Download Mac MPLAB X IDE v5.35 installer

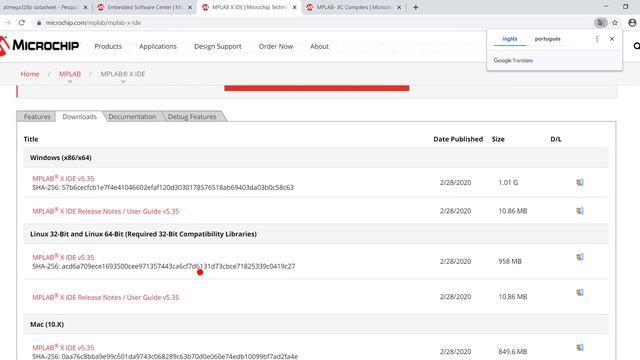point(580,347)
